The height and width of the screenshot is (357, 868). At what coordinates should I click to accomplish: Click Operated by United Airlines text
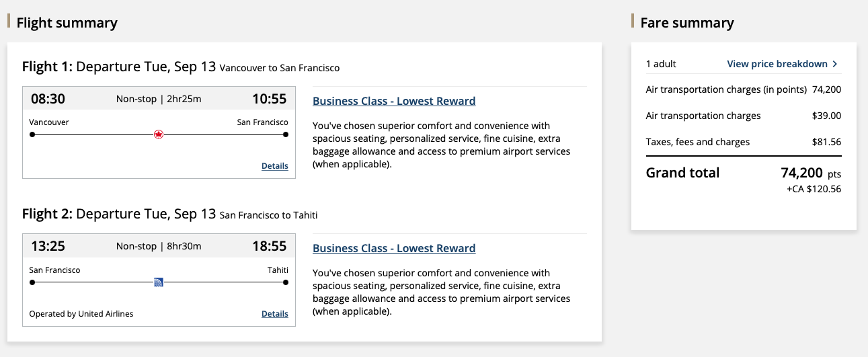(x=81, y=314)
